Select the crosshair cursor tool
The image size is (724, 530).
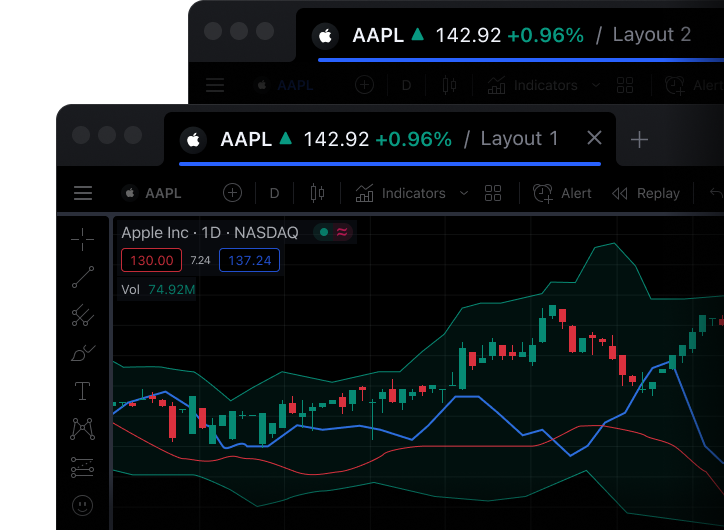click(x=83, y=238)
